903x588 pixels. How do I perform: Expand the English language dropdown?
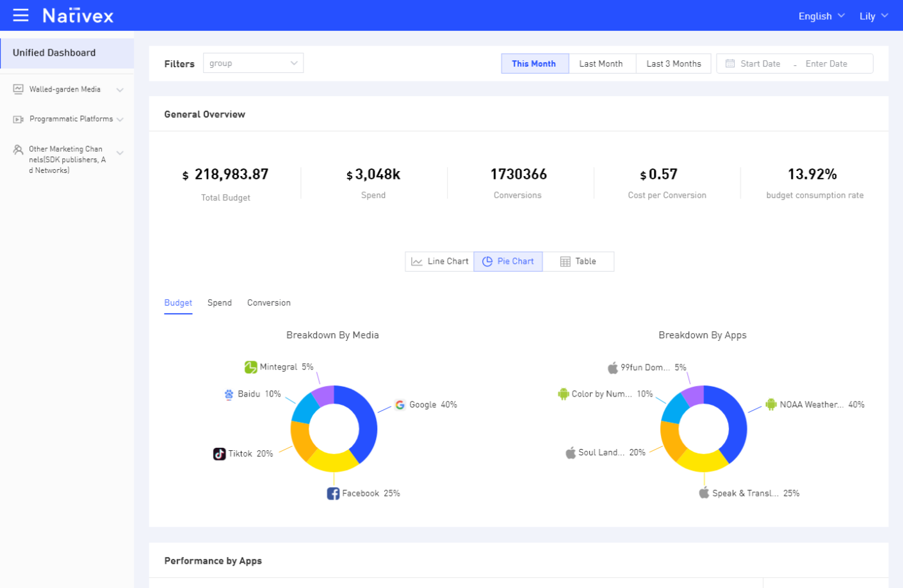point(820,15)
